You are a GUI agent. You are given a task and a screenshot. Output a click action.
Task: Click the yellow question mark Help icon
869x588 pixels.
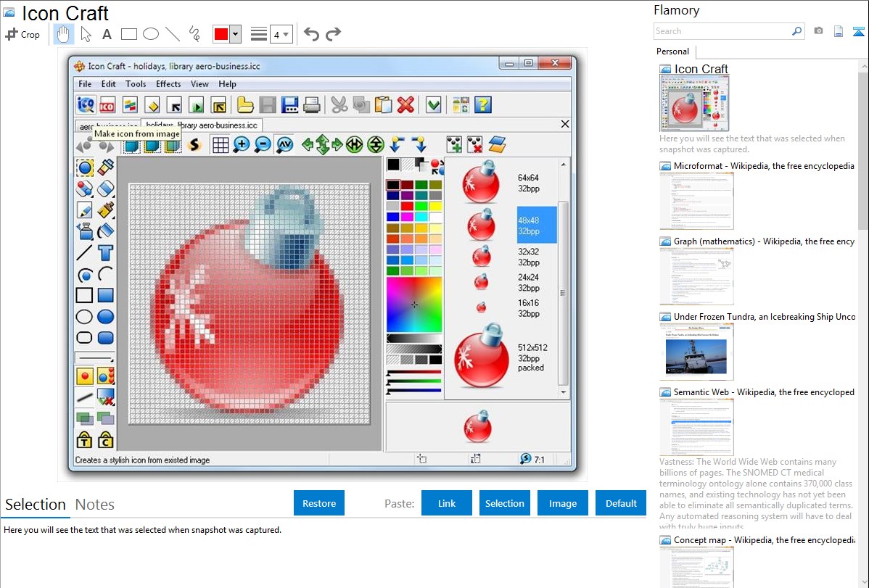pyautogui.click(x=482, y=104)
